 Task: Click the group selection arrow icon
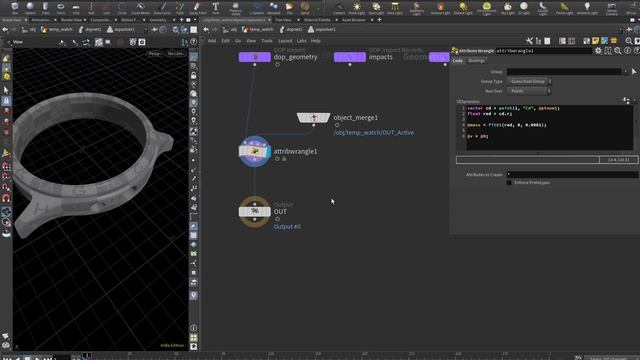[x=634, y=71]
